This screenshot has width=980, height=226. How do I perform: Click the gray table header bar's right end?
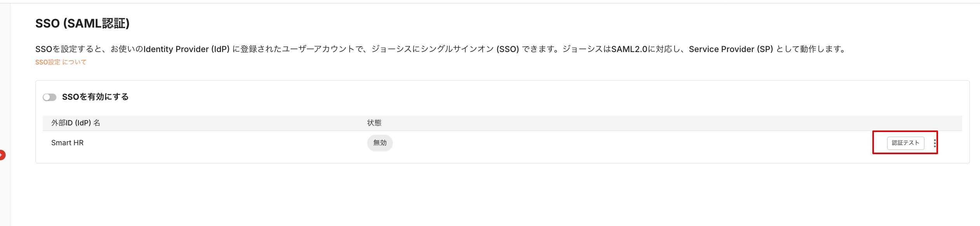948,123
